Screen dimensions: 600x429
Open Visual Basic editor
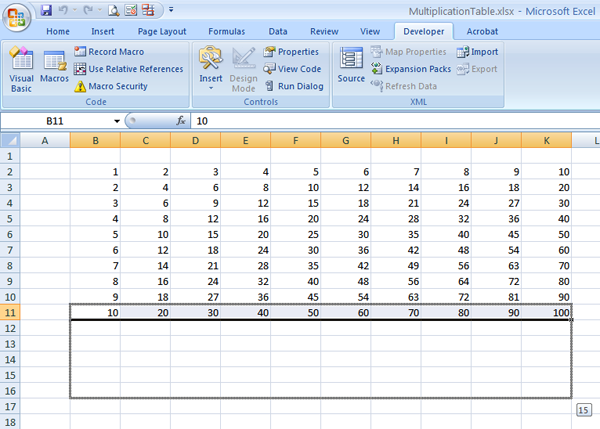[x=21, y=70]
